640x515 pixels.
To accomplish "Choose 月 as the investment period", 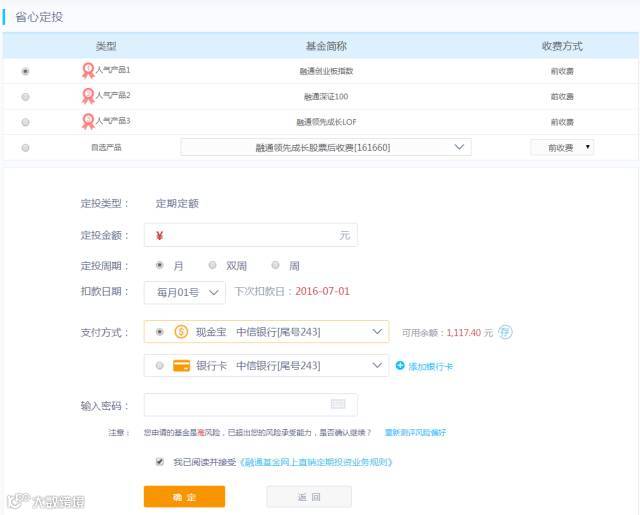I will 160,265.
